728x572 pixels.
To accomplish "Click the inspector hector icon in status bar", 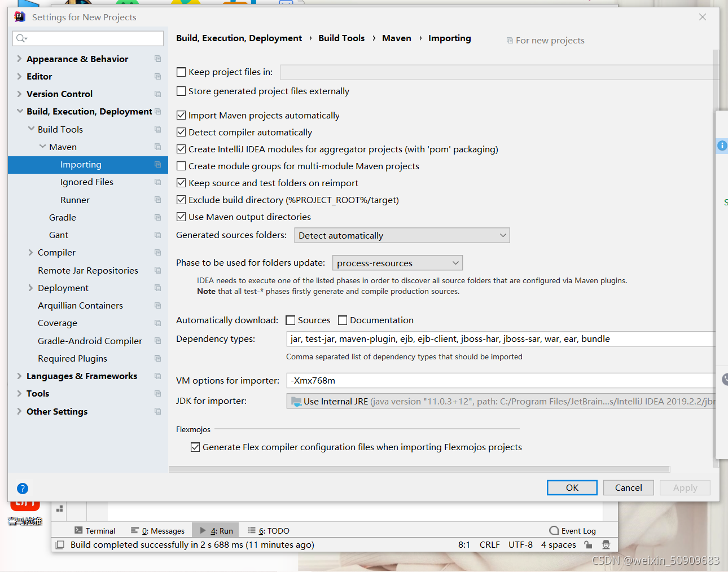I will click(x=606, y=544).
